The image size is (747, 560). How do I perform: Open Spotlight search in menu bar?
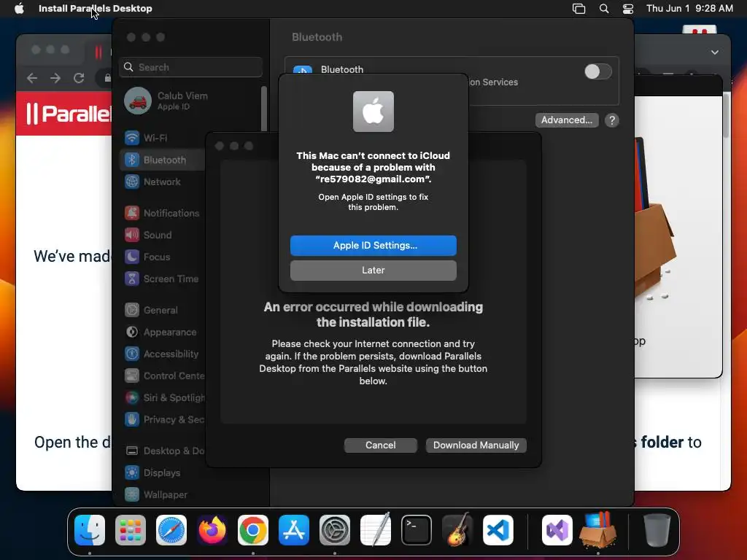click(x=603, y=9)
